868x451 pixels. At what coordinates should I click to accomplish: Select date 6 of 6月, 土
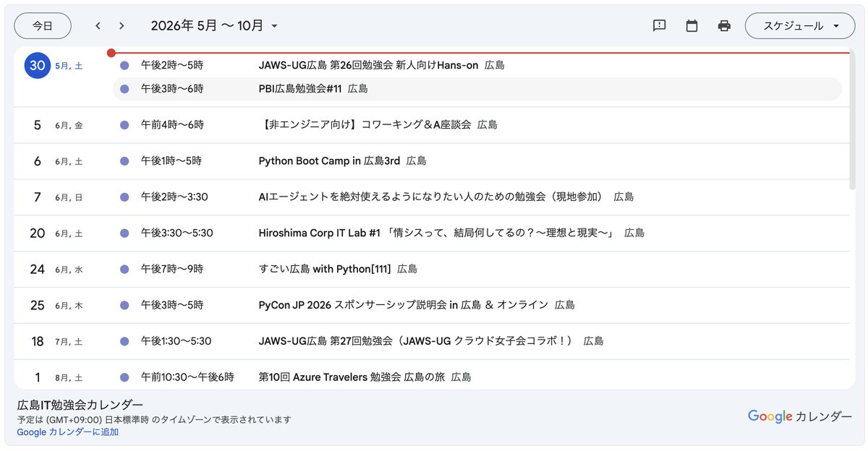tap(37, 161)
